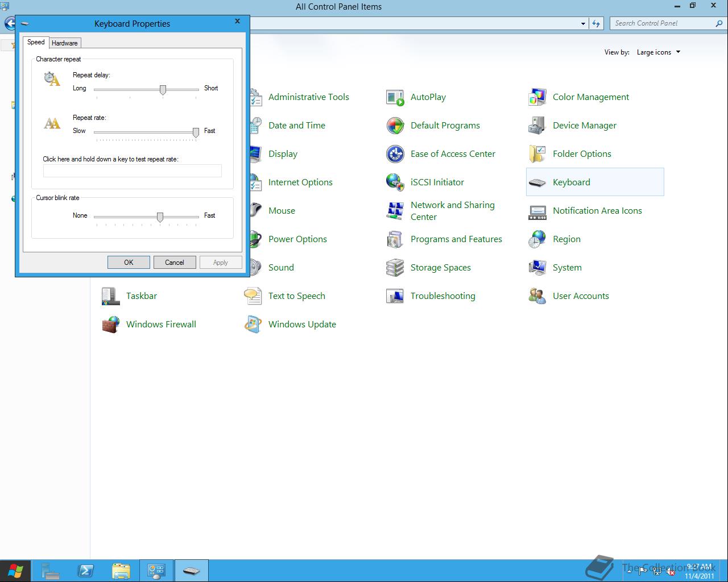Click the Power Options link
Image resolution: width=728 pixels, height=582 pixels.
297,239
